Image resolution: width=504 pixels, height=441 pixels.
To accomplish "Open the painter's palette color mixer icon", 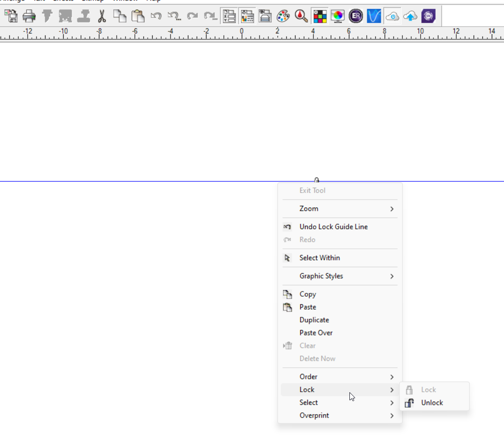I will (x=283, y=16).
